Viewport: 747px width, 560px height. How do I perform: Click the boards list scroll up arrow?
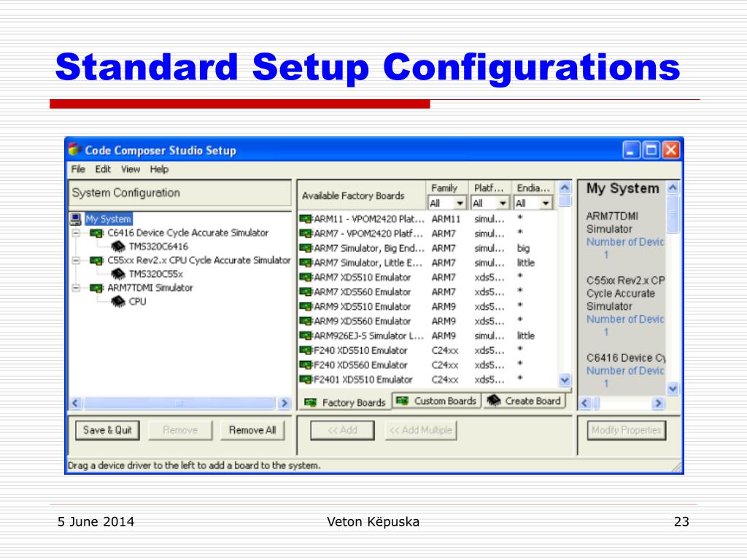565,187
